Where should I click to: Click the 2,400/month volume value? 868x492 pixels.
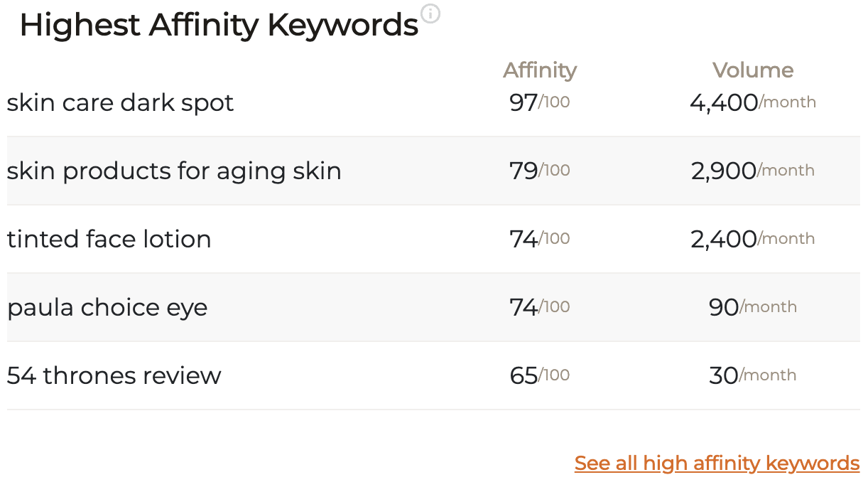pyautogui.click(x=753, y=240)
